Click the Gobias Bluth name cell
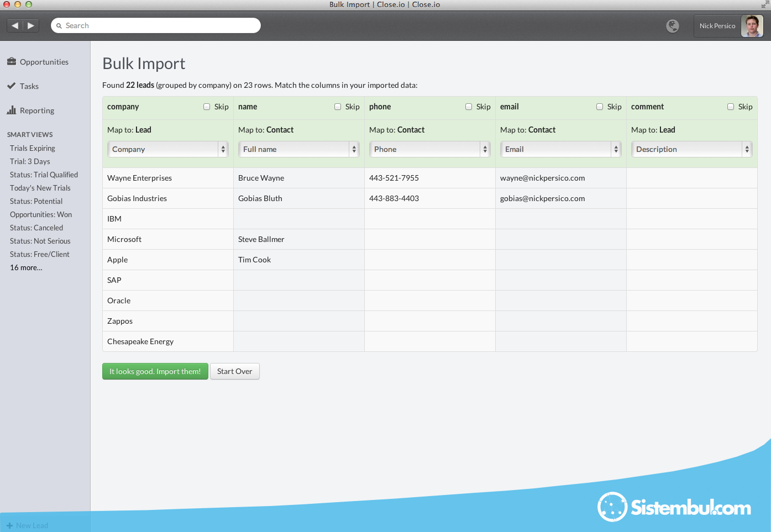The width and height of the screenshot is (771, 532). pos(299,198)
